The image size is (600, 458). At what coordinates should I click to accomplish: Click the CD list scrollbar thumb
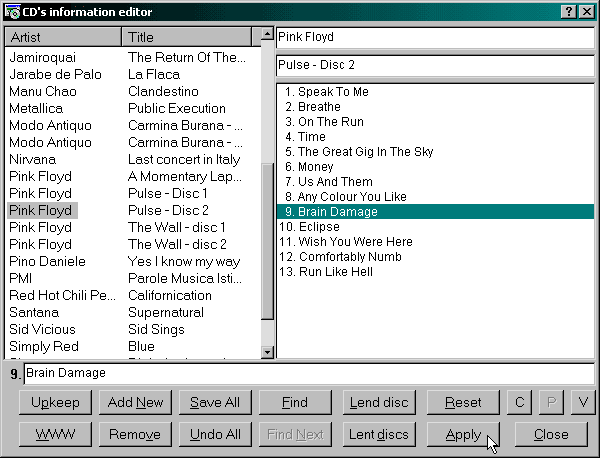click(x=267, y=241)
